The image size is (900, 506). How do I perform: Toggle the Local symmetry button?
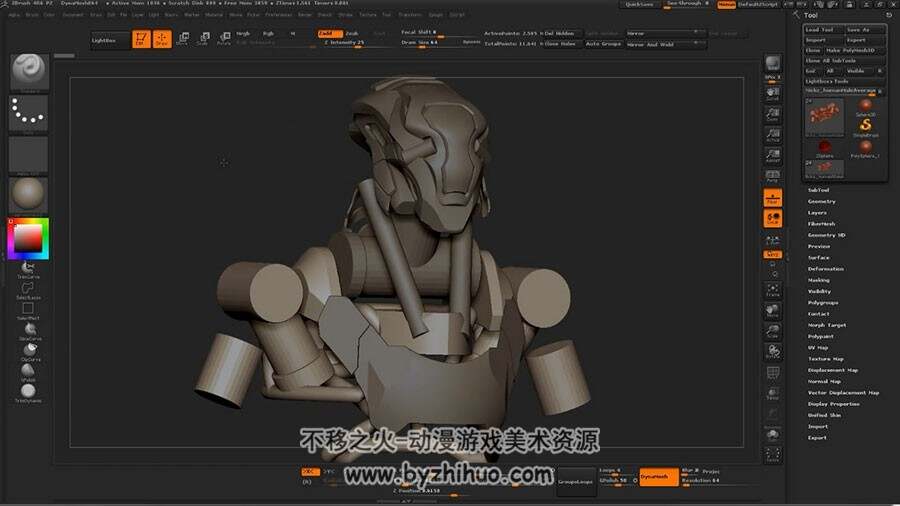click(x=773, y=219)
